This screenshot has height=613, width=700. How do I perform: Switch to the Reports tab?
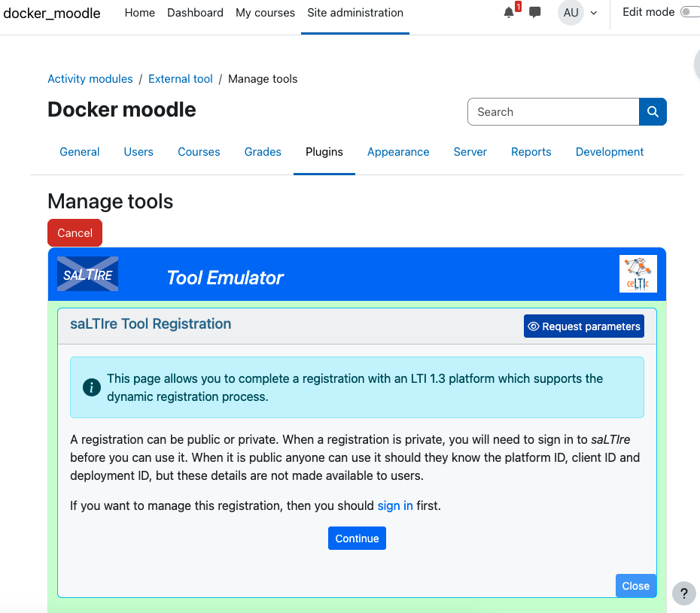(x=531, y=152)
